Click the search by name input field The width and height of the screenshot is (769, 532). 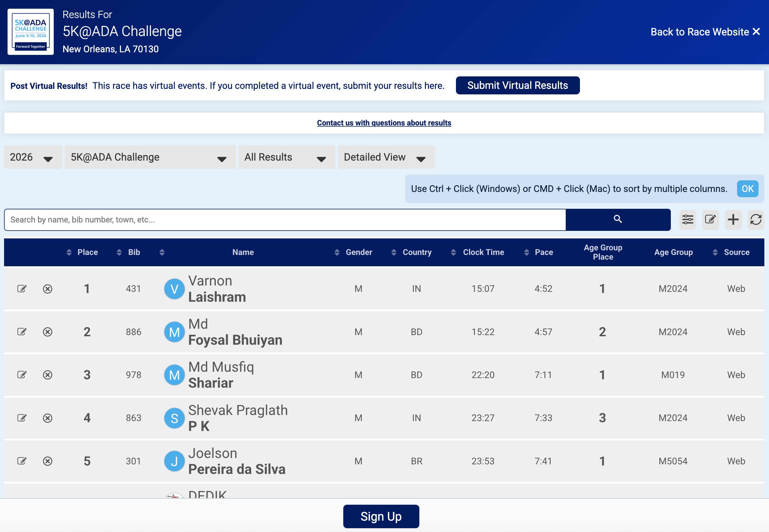[x=284, y=220]
